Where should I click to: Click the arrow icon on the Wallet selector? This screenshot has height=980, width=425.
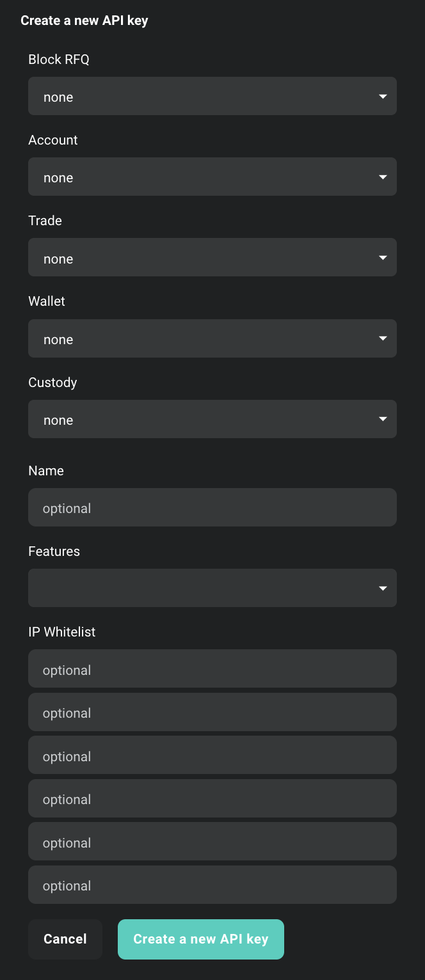pos(383,338)
